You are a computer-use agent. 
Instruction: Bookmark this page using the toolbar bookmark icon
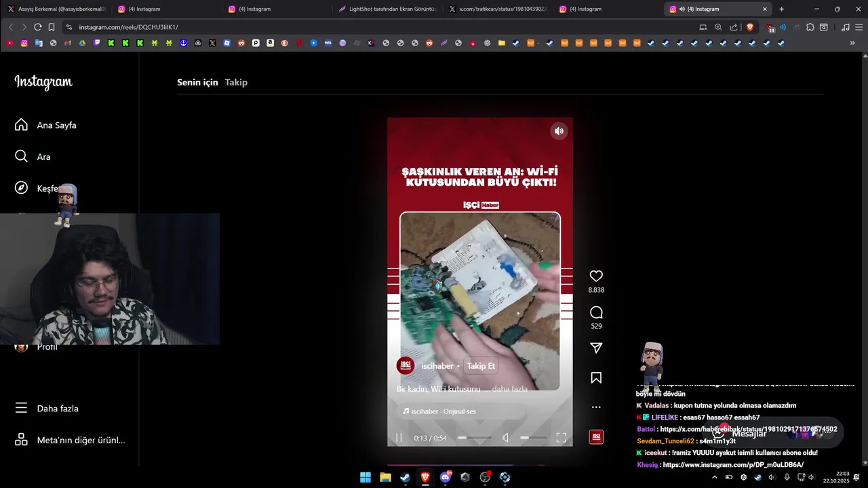point(52,27)
